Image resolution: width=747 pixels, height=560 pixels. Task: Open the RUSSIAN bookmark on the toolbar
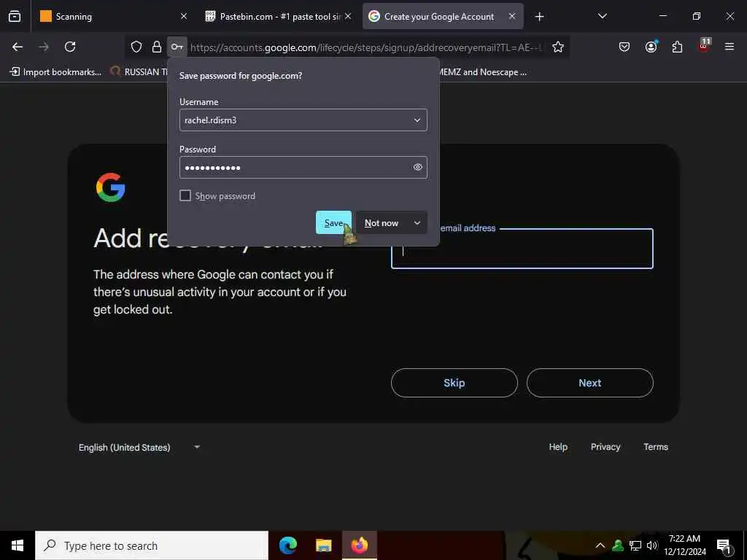point(139,72)
